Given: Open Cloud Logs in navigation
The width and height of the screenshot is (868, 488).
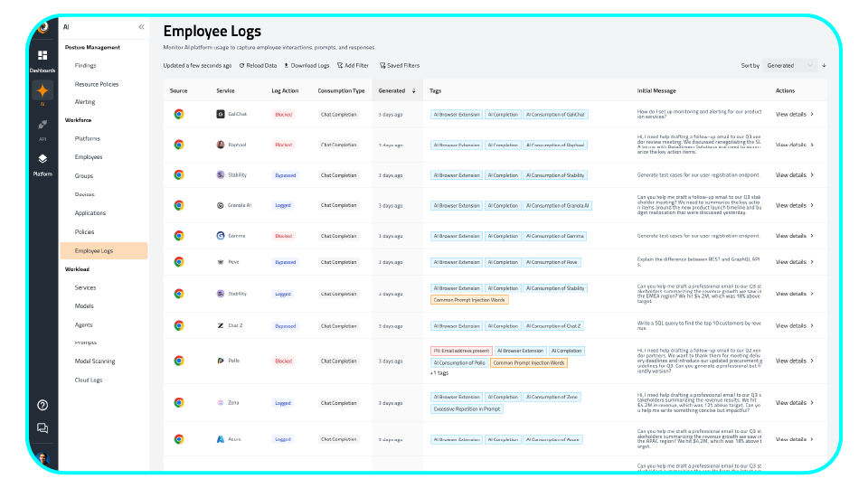Looking at the screenshot, I should 89,380.
